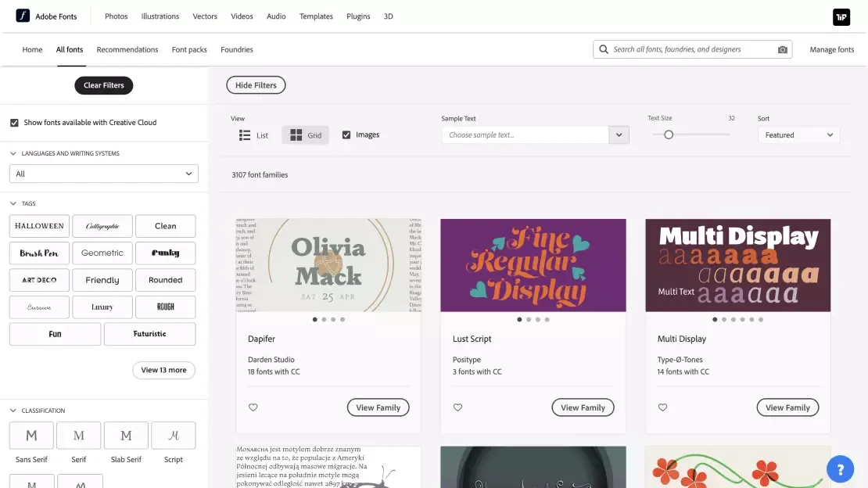
Task: Switch to List view icon
Action: (245, 135)
